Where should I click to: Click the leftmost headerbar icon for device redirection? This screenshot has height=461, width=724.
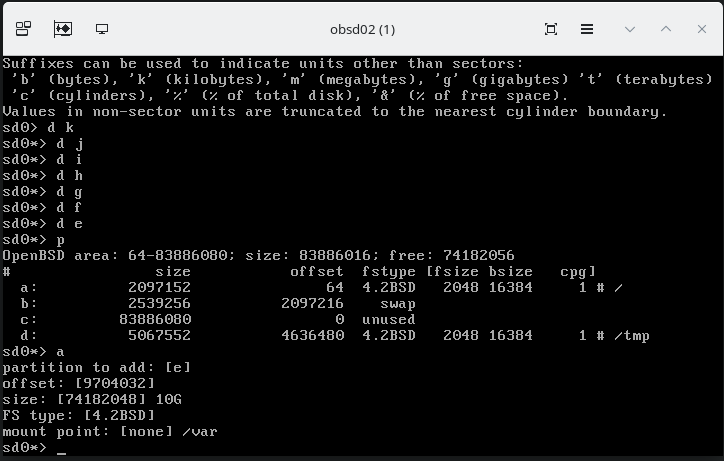24,29
